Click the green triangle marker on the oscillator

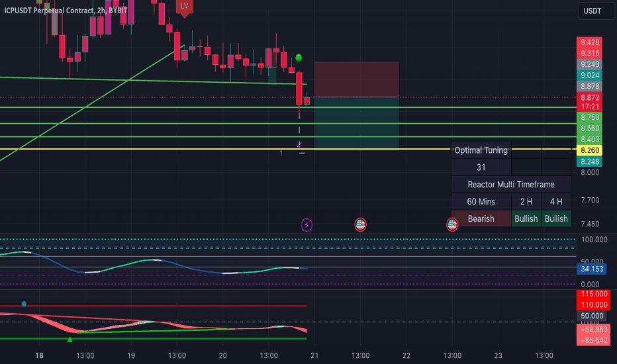click(x=70, y=340)
